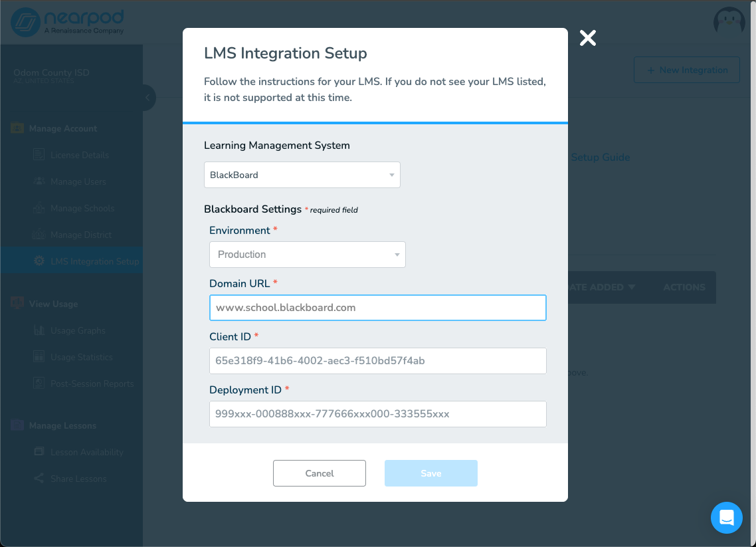The image size is (756, 547).
Task: Click the Usage Statistics table icon
Action: coord(39,356)
